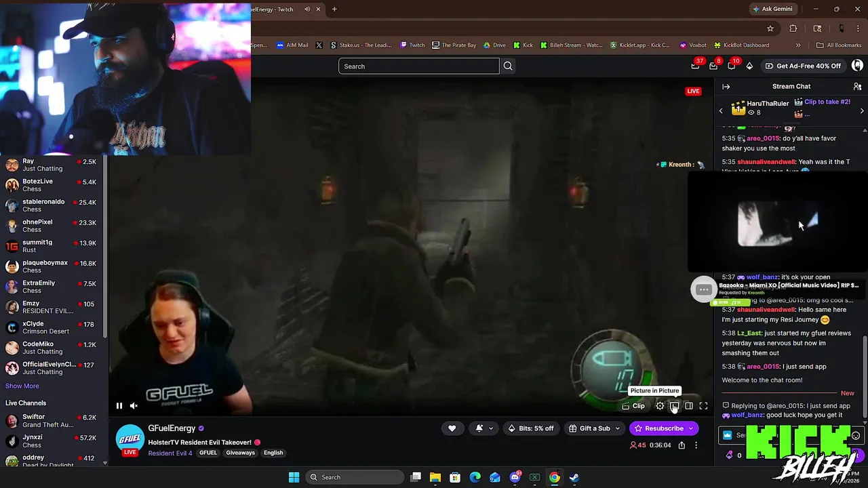The width and height of the screenshot is (868, 488).
Task: Pause the Twitch stream playback
Action: [119, 406]
